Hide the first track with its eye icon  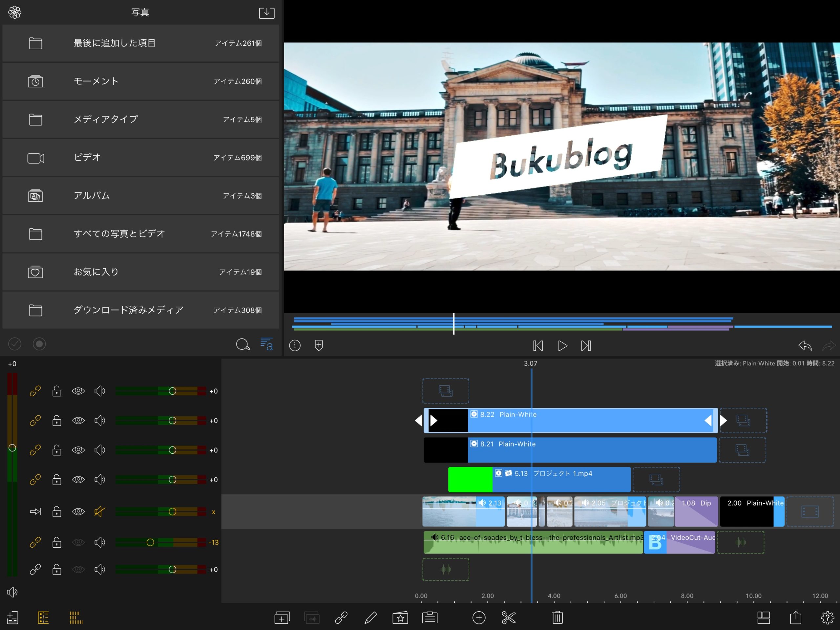(x=78, y=391)
